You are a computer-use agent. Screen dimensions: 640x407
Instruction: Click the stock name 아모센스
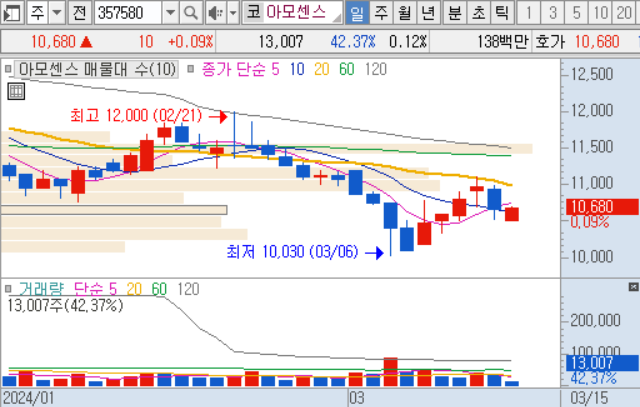point(296,12)
